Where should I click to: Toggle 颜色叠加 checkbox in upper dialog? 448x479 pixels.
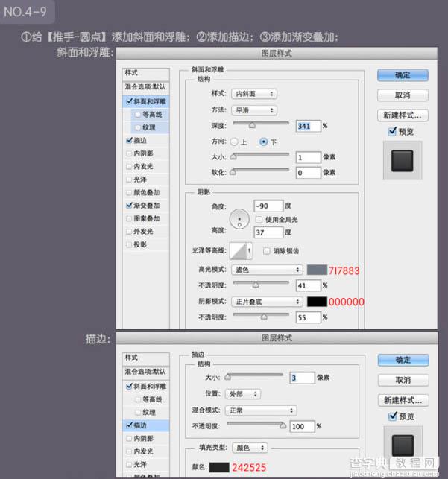(x=129, y=192)
